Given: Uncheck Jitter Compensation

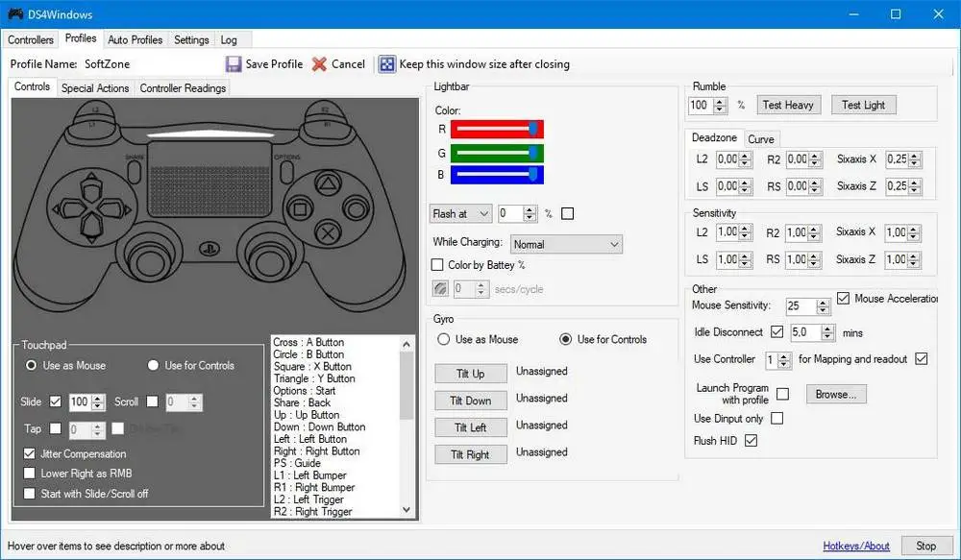Looking at the screenshot, I should (x=29, y=453).
